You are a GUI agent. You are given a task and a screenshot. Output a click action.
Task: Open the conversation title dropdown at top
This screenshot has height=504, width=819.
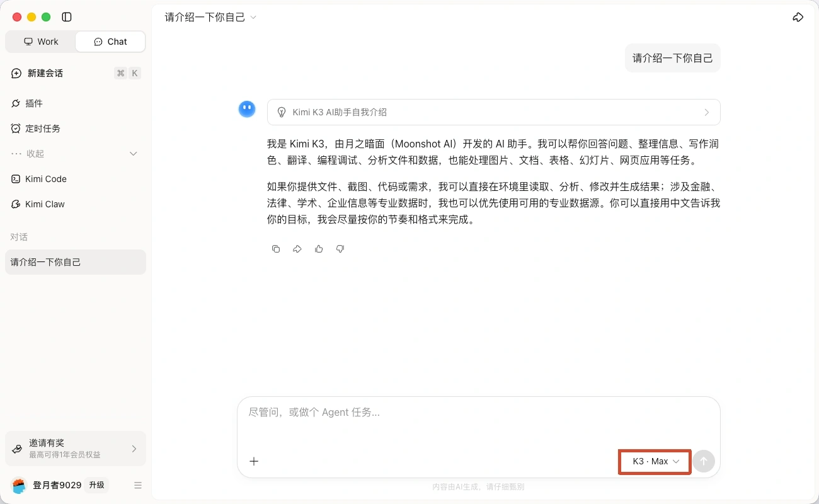tap(210, 17)
